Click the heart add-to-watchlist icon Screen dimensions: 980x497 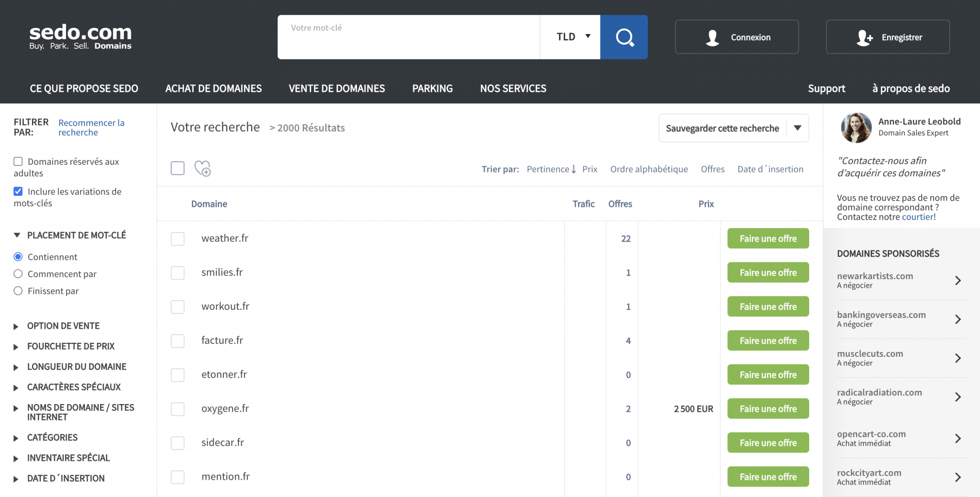point(202,169)
